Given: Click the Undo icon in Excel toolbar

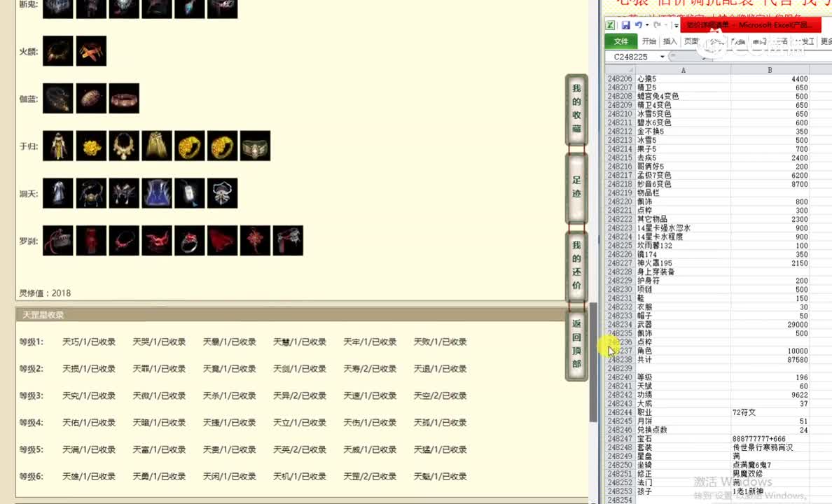Looking at the screenshot, I should (x=638, y=25).
